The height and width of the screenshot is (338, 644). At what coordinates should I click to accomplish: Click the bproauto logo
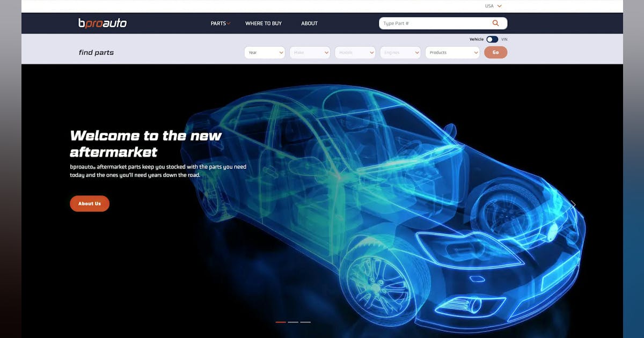coord(102,23)
